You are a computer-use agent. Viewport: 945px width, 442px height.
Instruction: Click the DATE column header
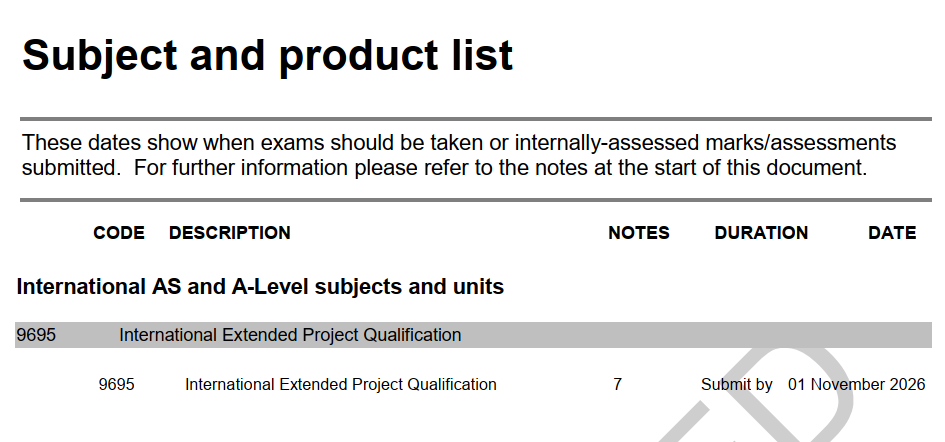[892, 233]
